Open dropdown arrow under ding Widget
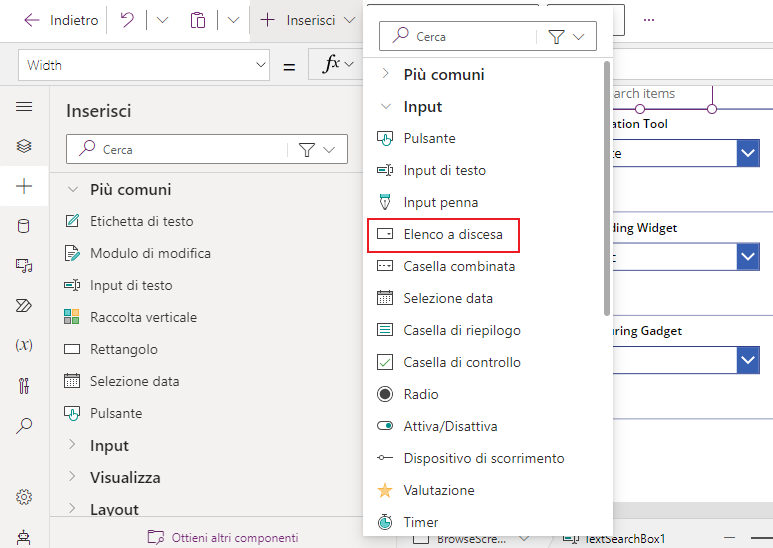773x548 pixels. tap(748, 257)
